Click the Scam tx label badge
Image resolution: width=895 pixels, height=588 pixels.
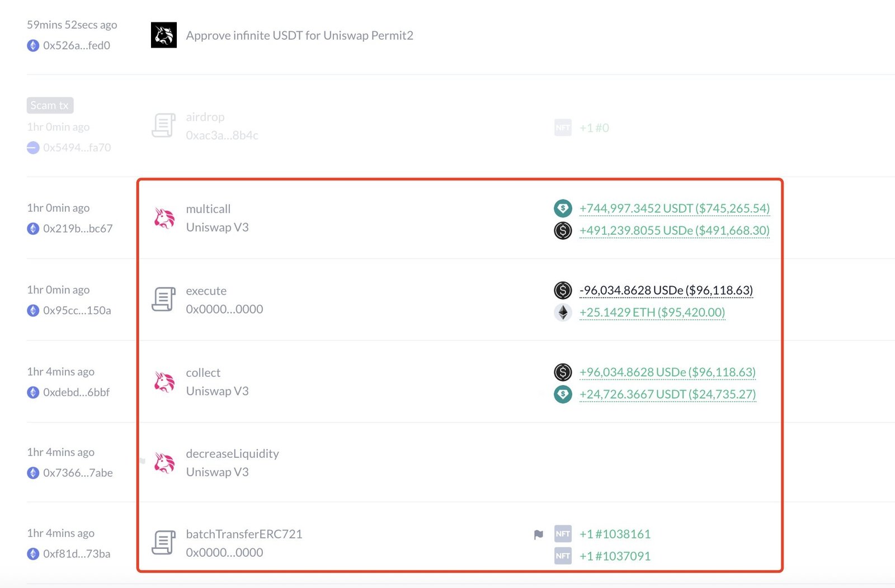(x=50, y=105)
